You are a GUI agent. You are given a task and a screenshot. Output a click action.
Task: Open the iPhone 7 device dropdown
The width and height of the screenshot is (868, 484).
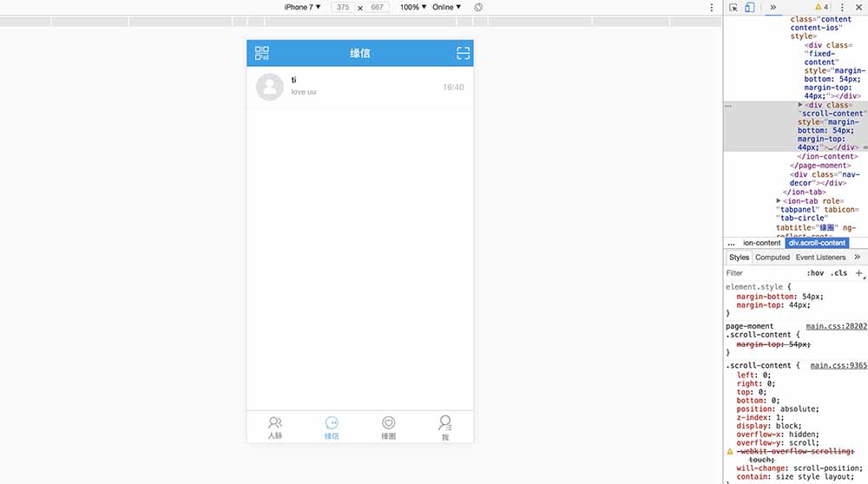pos(302,7)
